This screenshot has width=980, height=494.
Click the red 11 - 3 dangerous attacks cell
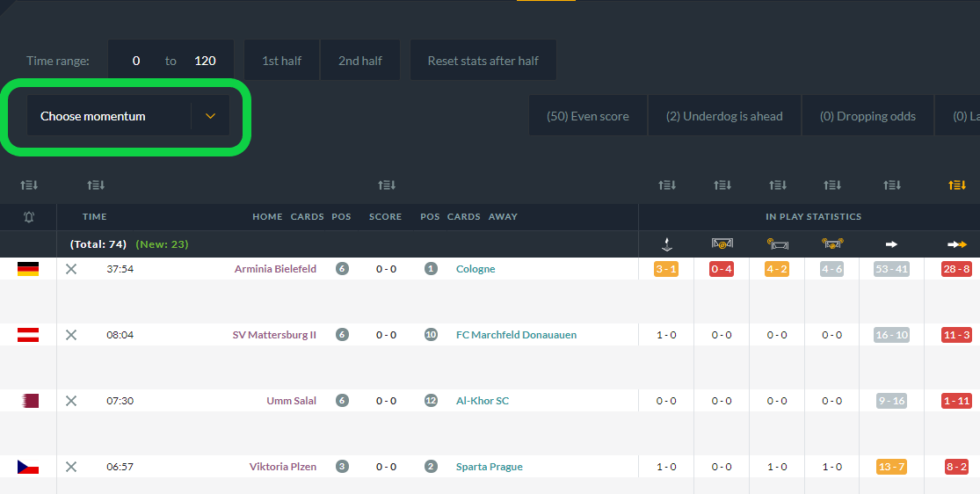click(x=957, y=335)
